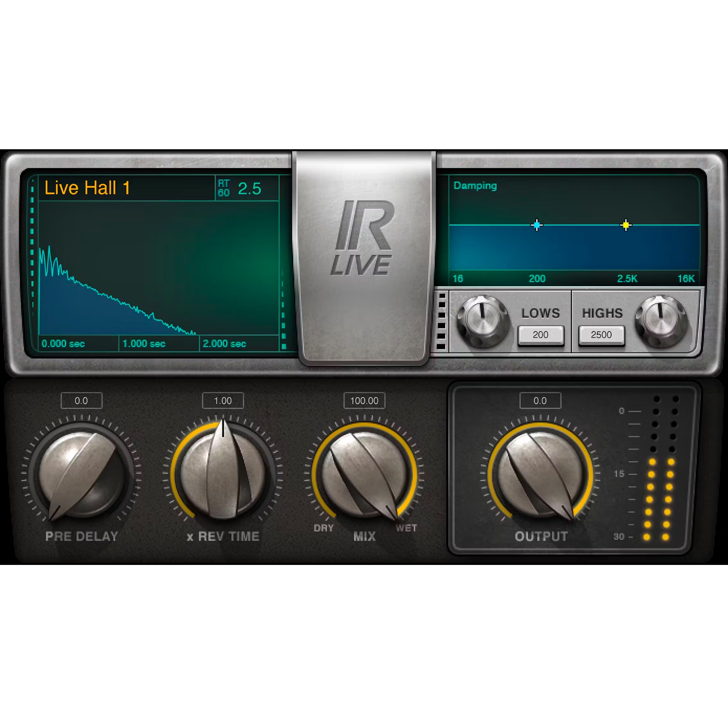Click the PRE DELAY knob

(82, 473)
